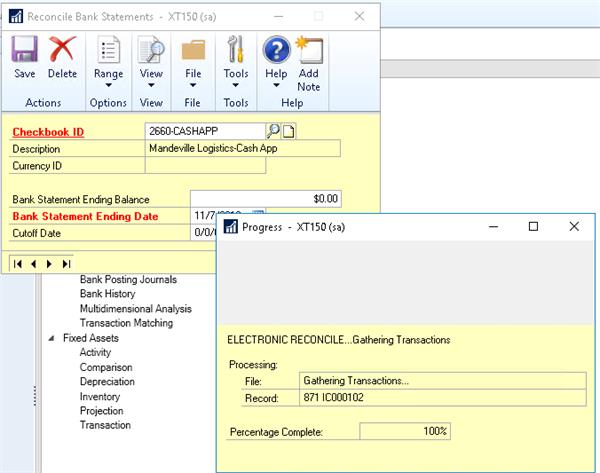Click the Add Note icon
The width and height of the screenshot is (600, 473).
[309, 50]
